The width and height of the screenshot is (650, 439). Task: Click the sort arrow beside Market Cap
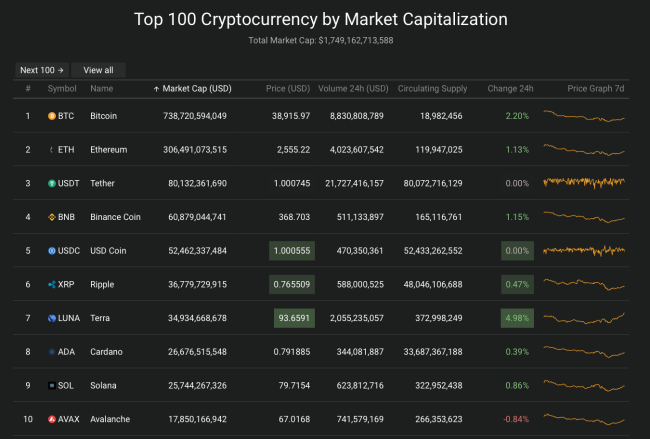[x=156, y=89]
